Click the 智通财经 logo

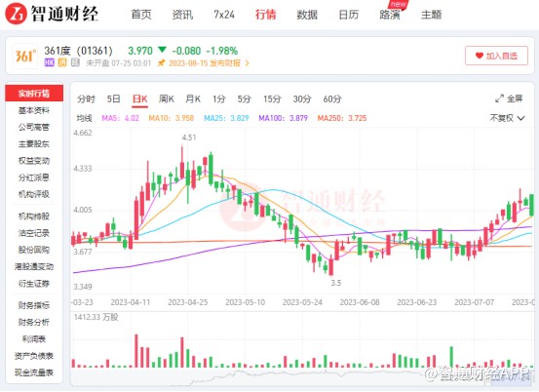[52, 14]
